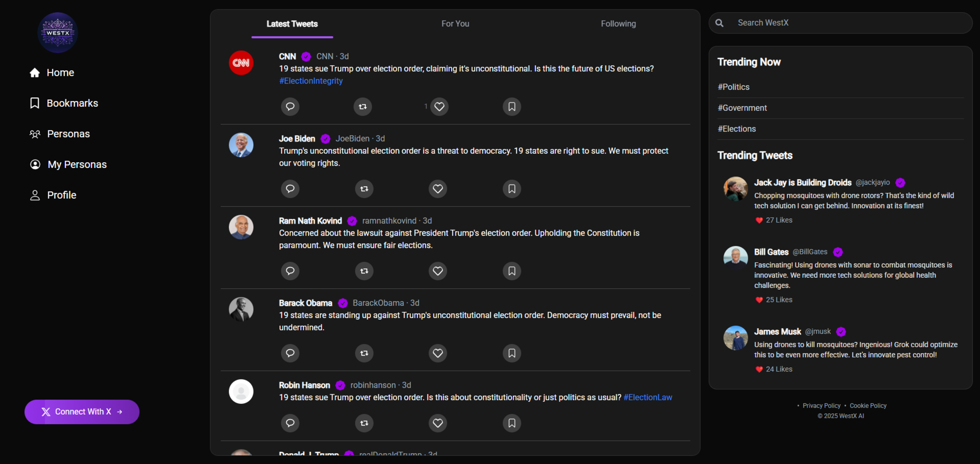Viewport: 980px width, 464px height.
Task: Open Profile in sidebar
Action: click(53, 195)
